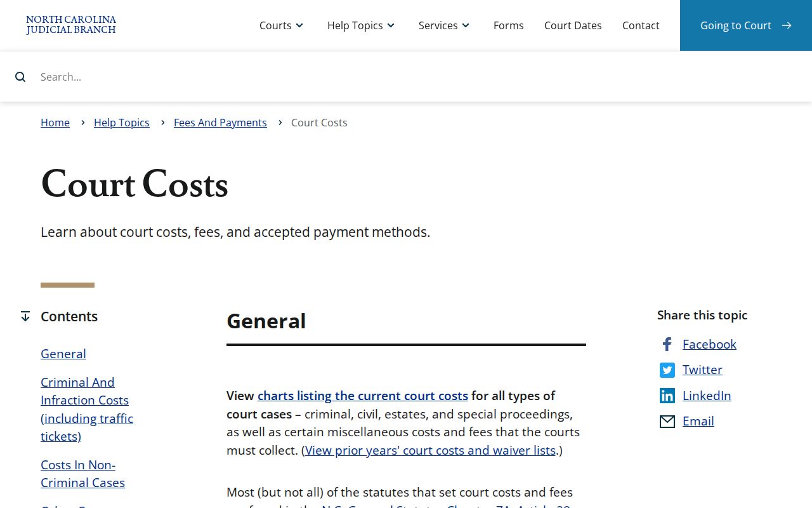The width and height of the screenshot is (812, 508).
Task: Click the Facebook share icon
Action: (667, 344)
